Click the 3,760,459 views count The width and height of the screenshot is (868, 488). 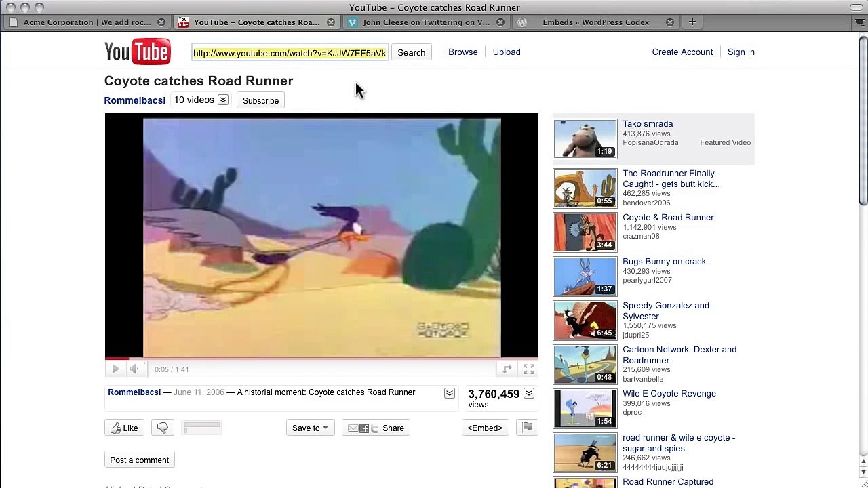pyautogui.click(x=494, y=394)
